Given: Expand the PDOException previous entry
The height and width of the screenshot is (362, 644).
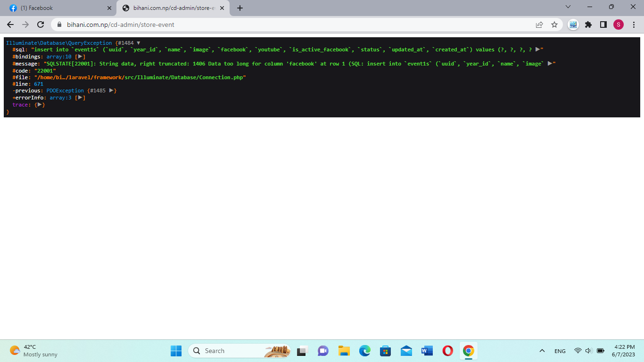Looking at the screenshot, I should (x=111, y=90).
